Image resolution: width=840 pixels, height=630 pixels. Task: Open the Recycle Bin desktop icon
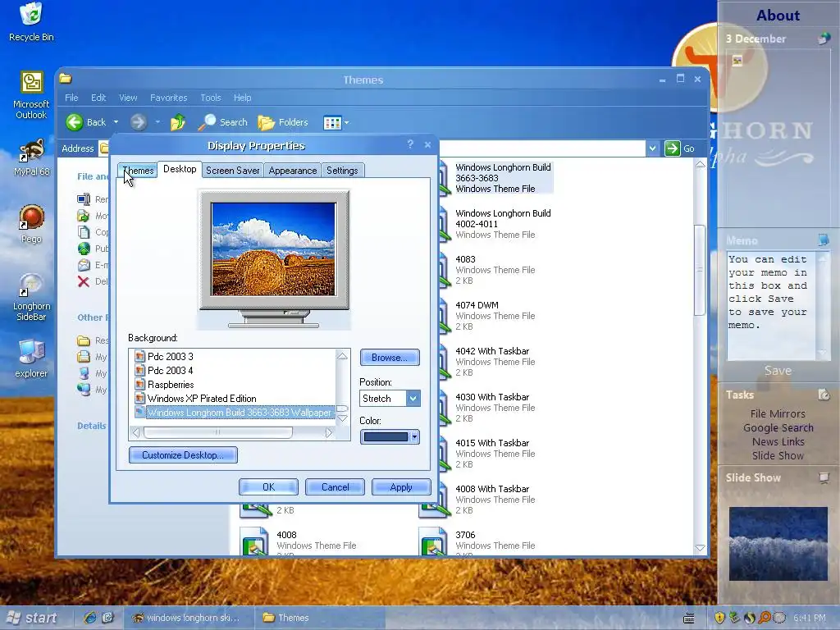(x=31, y=21)
